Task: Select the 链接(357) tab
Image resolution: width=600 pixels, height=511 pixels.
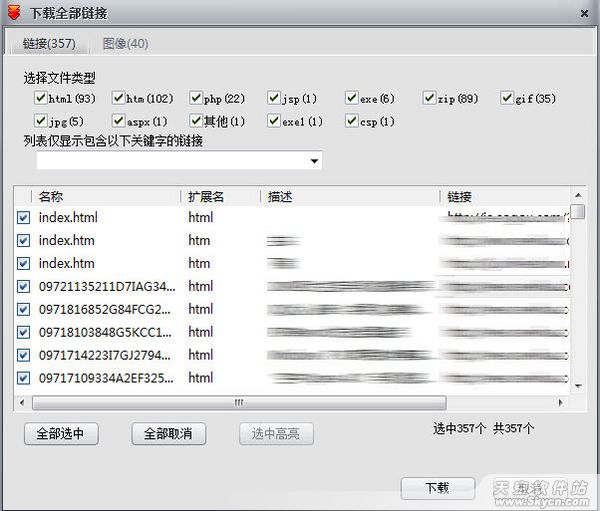Action: 50,44
